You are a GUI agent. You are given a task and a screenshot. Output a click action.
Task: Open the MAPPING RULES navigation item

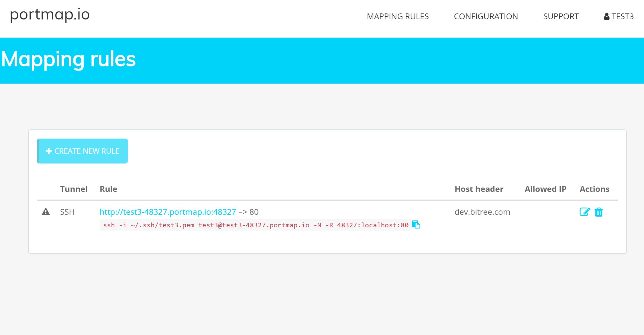(398, 17)
